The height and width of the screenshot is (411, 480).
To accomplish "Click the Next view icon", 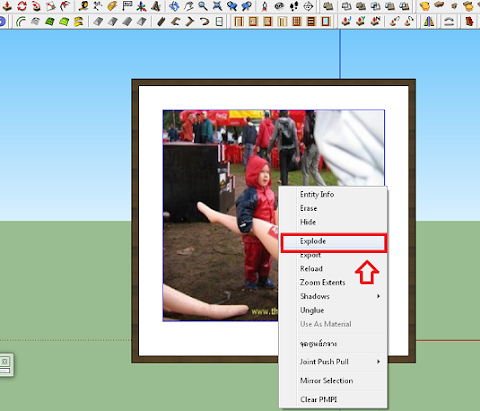I will click(247, 6).
